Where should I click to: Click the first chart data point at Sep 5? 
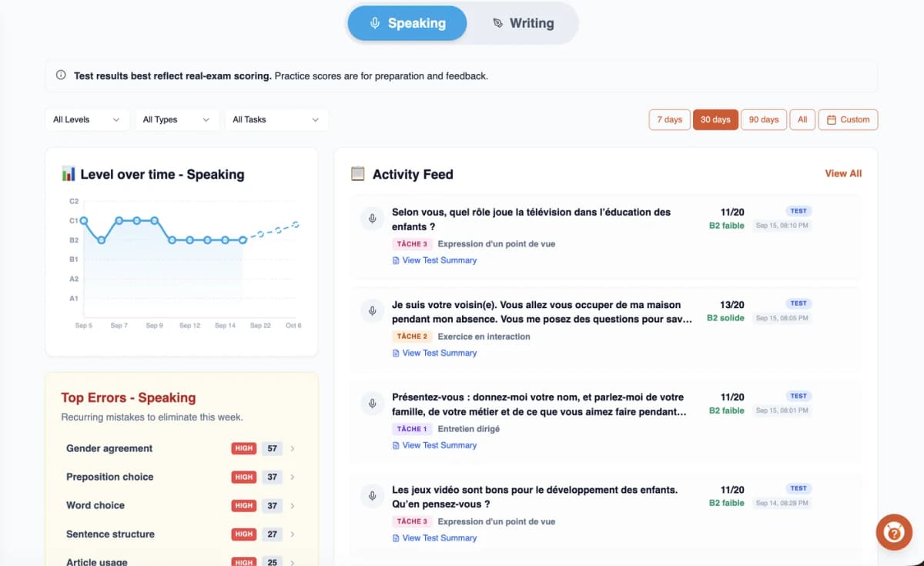point(84,220)
